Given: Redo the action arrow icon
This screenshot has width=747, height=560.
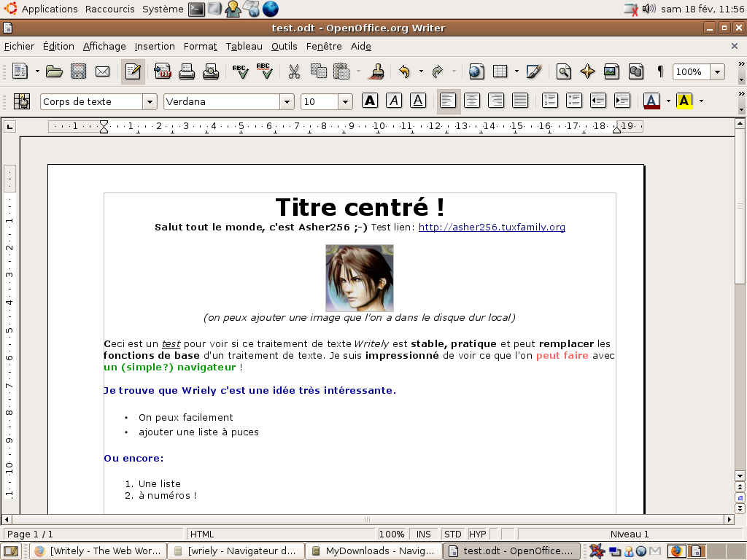Looking at the screenshot, I should click(438, 71).
